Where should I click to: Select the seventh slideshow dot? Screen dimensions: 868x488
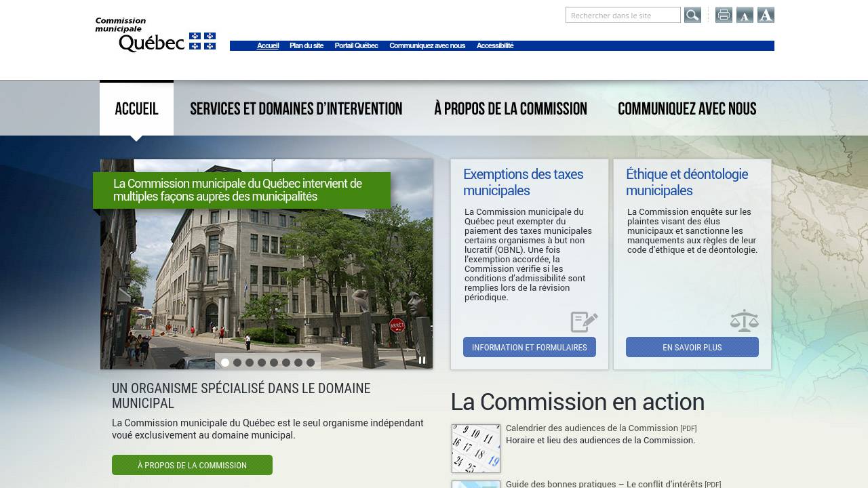[x=298, y=363]
